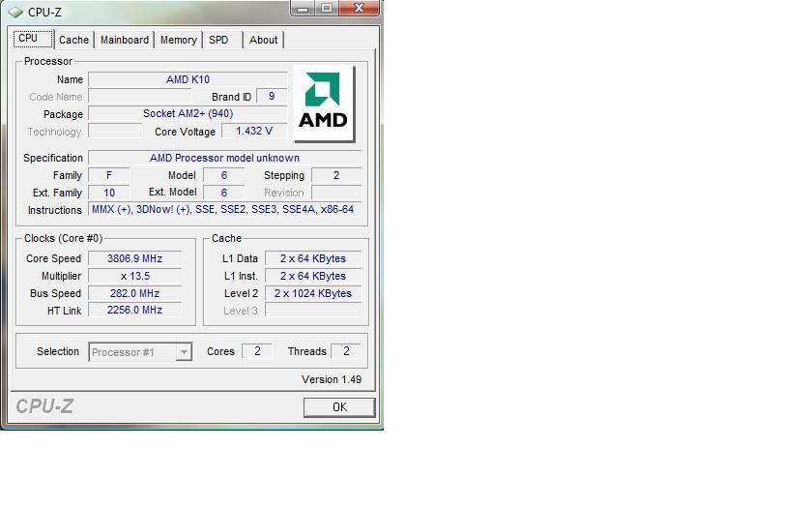Click the CPU-Z title bar icon
The image size is (812, 508).
(x=15, y=12)
